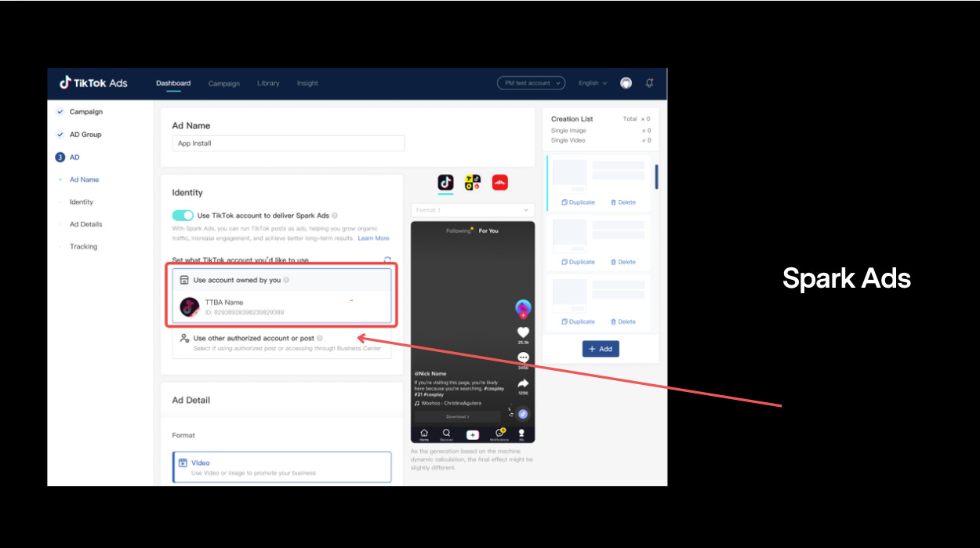The image size is (980, 548).
Task: Click the store icon on owned account option
Action: pyautogui.click(x=184, y=280)
